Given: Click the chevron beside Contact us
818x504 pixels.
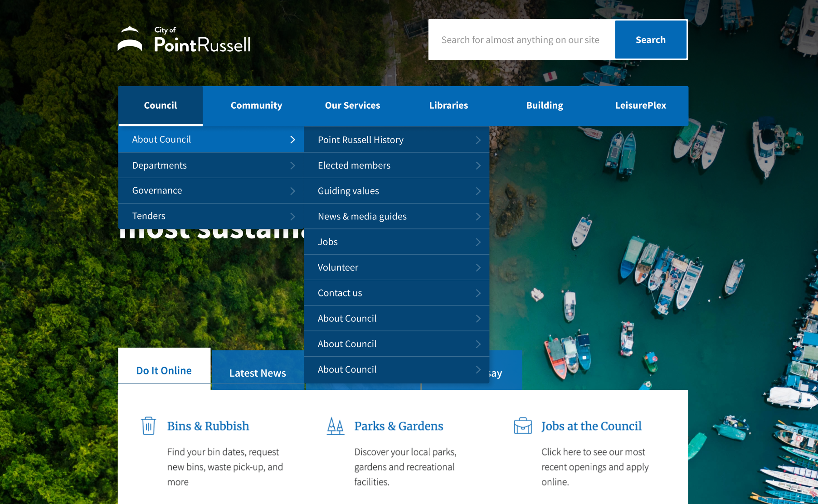Looking at the screenshot, I should (x=478, y=293).
